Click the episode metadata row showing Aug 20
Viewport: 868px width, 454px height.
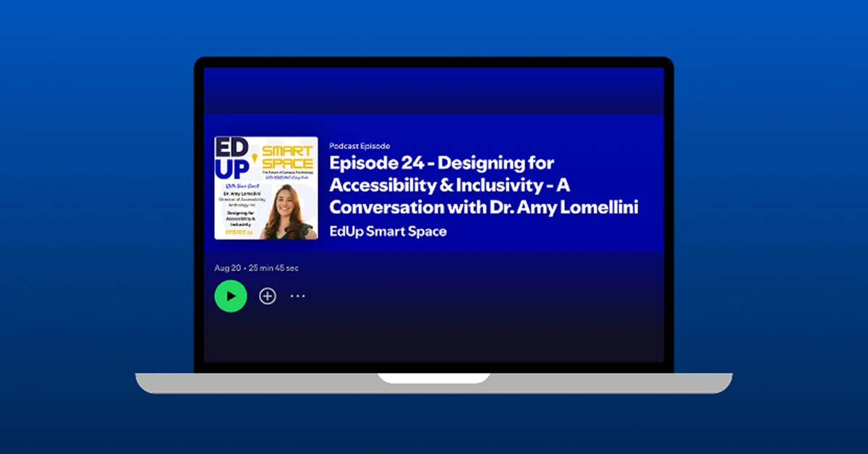point(258,267)
